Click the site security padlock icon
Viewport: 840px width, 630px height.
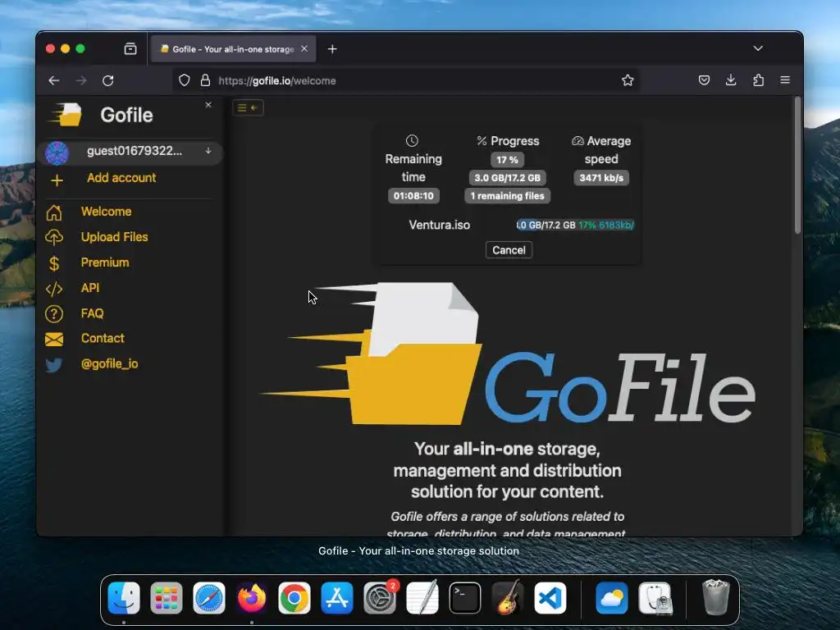click(205, 80)
